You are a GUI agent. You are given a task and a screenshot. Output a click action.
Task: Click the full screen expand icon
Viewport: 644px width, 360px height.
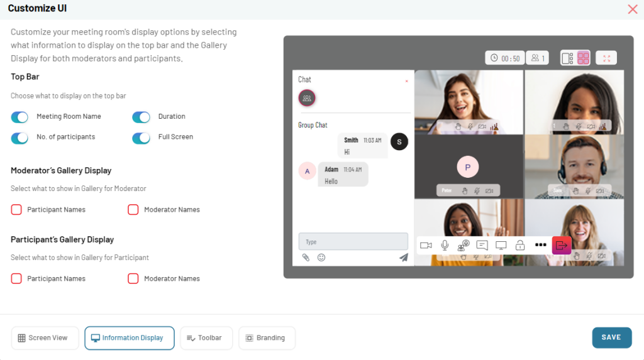point(607,58)
